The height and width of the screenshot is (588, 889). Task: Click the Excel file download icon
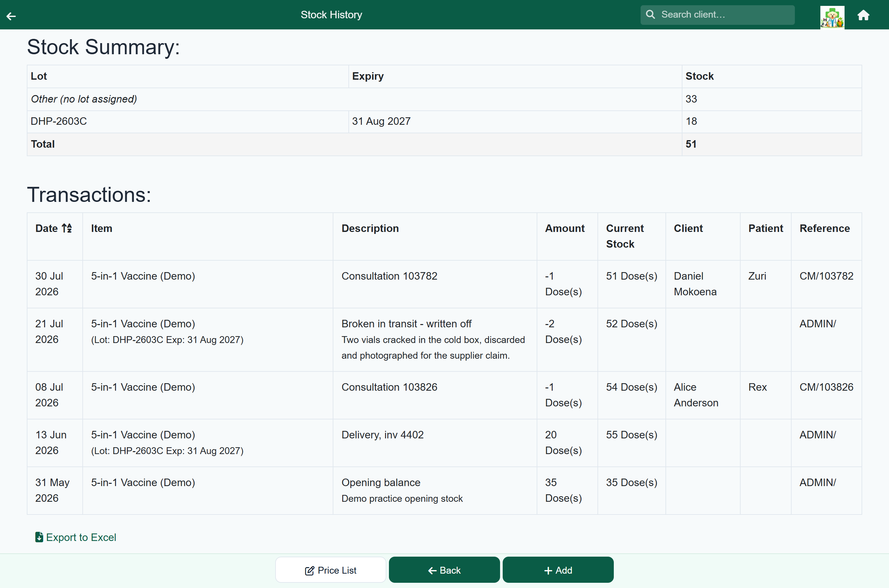tap(39, 537)
